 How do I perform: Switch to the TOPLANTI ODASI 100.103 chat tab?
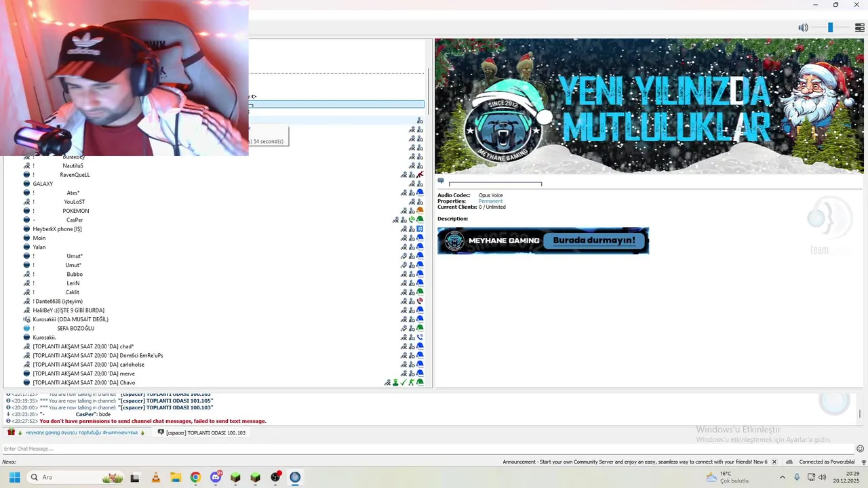[x=201, y=432]
